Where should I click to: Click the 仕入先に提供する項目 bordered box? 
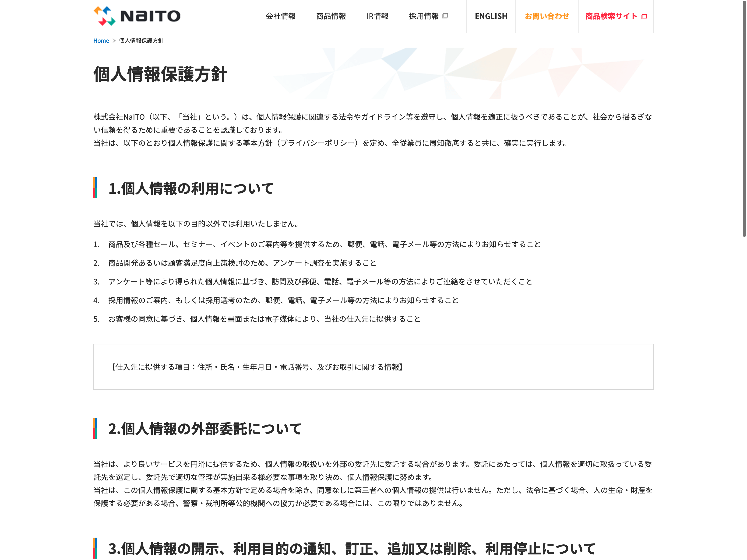373,367
